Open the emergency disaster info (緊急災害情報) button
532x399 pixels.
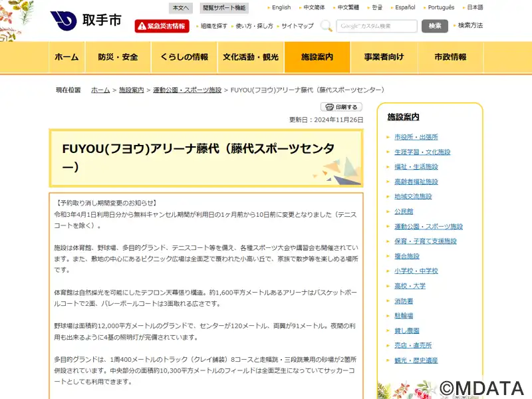(162, 26)
